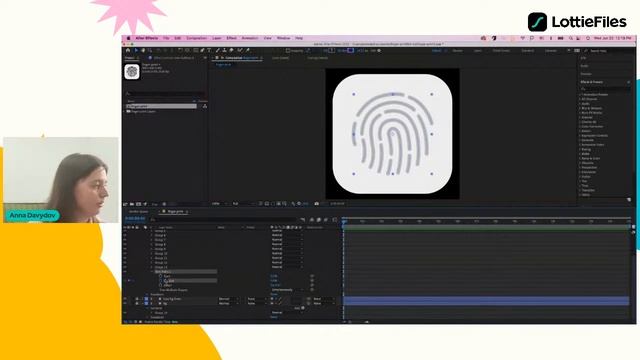Viewport: 640px width, 360px height.
Task: Open the Effect menu
Action: click(231, 38)
